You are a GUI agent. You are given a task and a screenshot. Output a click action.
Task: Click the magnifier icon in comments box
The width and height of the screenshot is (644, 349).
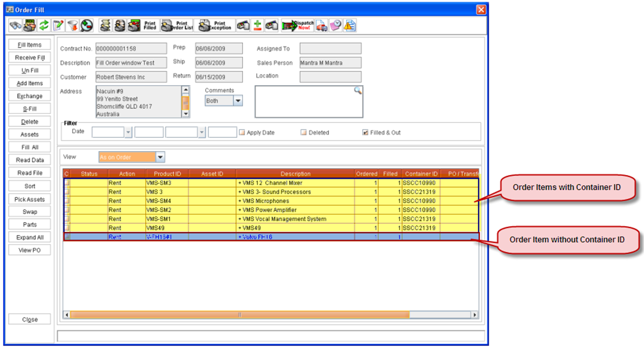click(358, 91)
